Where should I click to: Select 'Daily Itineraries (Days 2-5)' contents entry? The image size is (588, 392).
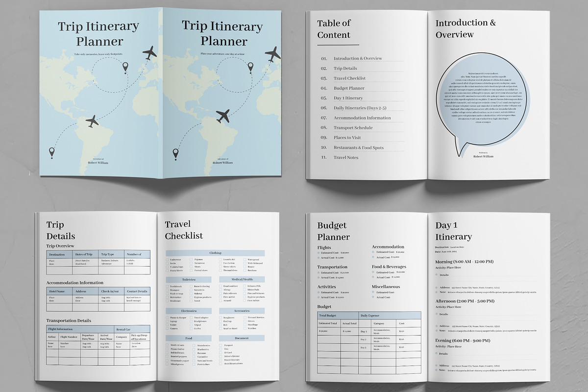tap(360, 108)
